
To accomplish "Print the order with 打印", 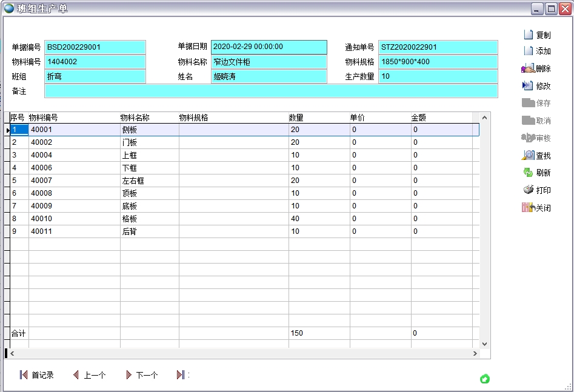I will click(x=529, y=190).
